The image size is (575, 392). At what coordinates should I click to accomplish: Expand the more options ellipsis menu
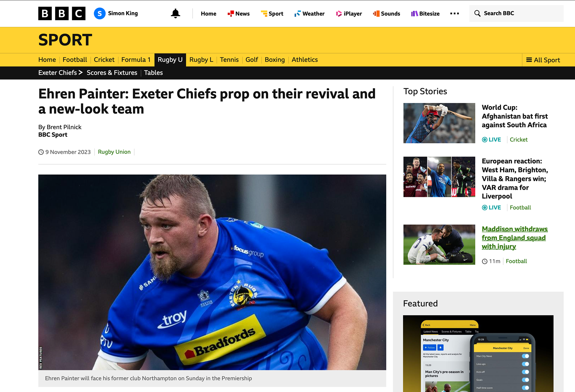(454, 13)
